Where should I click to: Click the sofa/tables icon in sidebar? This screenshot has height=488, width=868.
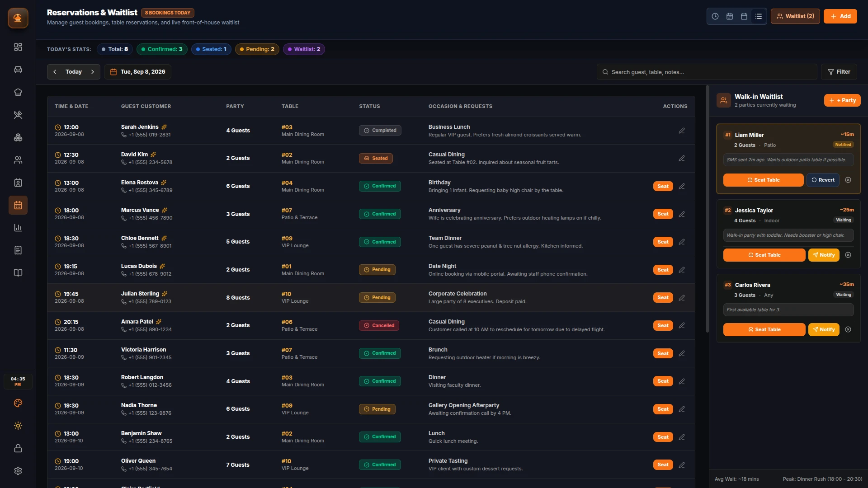18,70
